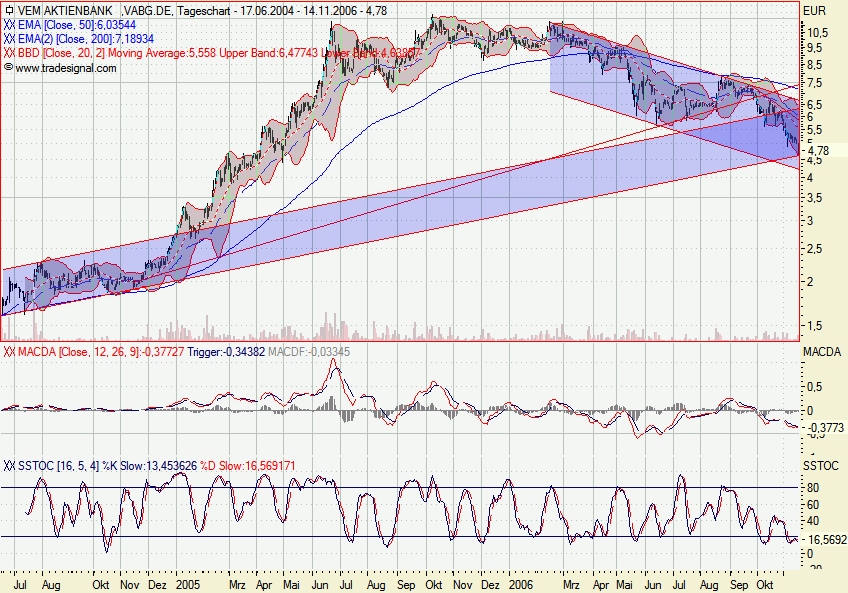Open the www.tradesignal.com link
The height and width of the screenshot is (593, 848).
(x=65, y=68)
